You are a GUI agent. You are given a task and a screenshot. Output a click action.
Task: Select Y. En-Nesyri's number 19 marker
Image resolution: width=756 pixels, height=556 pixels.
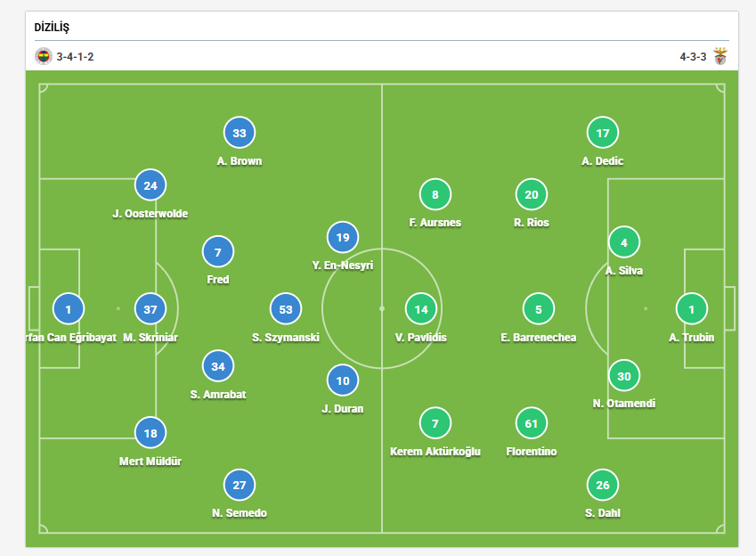(x=343, y=237)
